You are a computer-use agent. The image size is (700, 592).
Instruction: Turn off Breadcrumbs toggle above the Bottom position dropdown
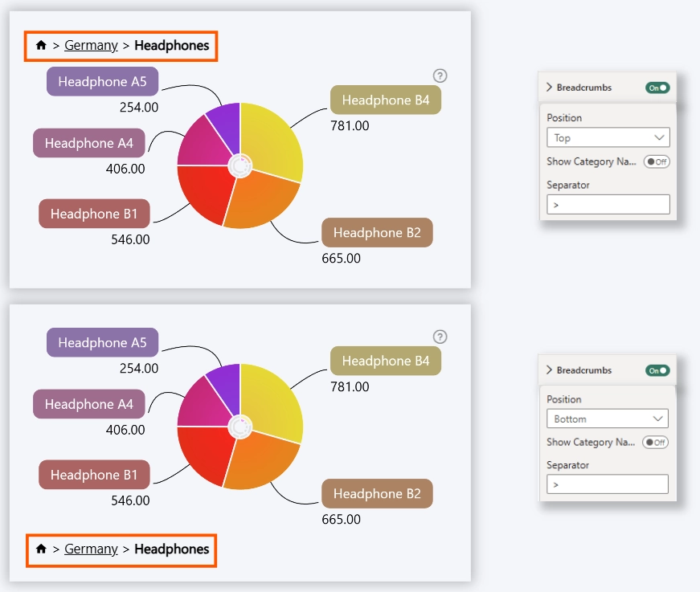pos(657,370)
